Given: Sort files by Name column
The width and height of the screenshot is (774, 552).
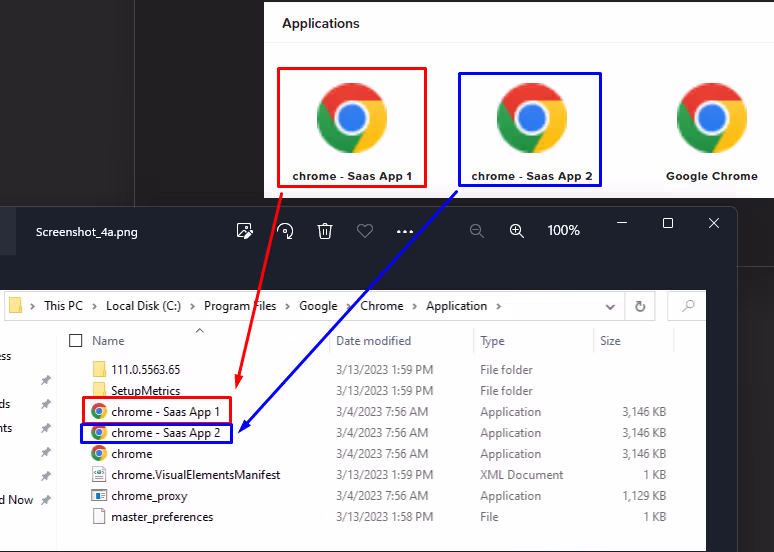Looking at the screenshot, I should point(108,341).
